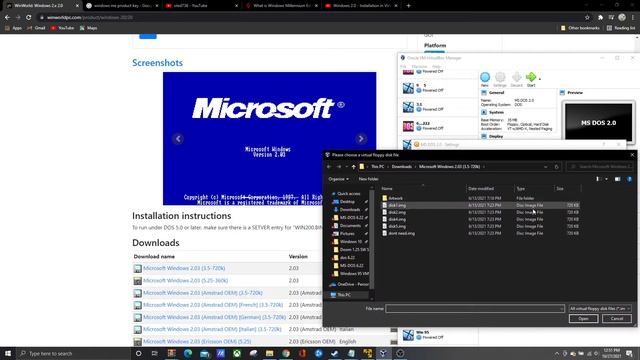Sort files by Size column

pyautogui.click(x=567, y=189)
